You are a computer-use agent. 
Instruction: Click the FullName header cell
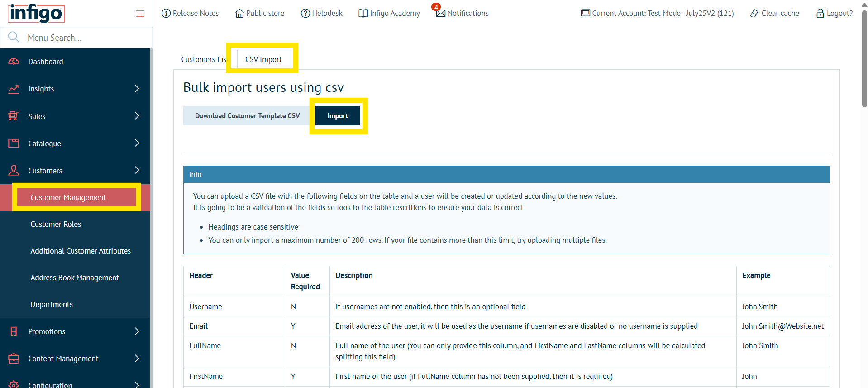pyautogui.click(x=234, y=351)
